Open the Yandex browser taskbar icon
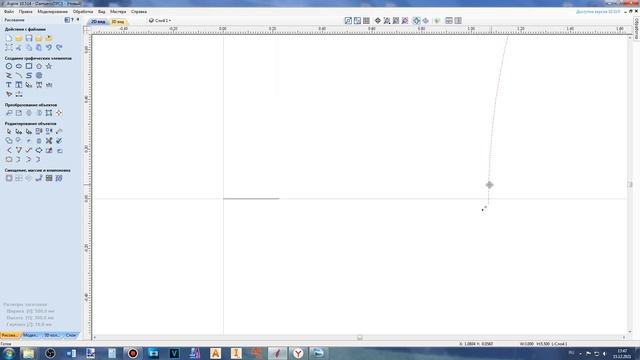This screenshot has width=640, height=360. pos(298,353)
